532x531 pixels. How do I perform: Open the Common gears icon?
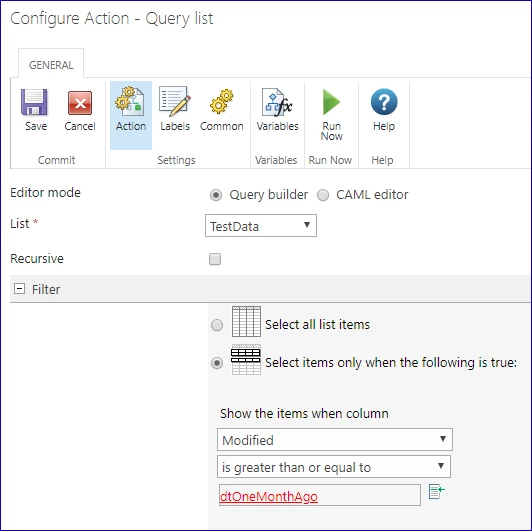(222, 101)
